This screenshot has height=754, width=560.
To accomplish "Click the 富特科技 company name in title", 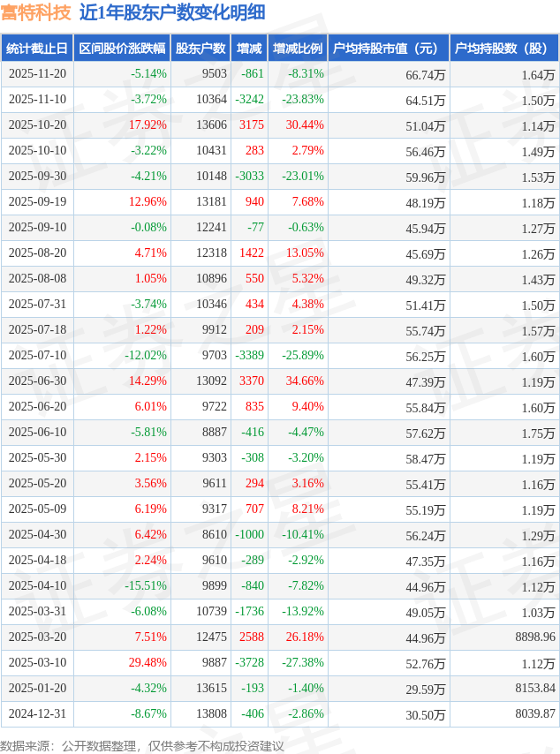I will click(35, 12).
